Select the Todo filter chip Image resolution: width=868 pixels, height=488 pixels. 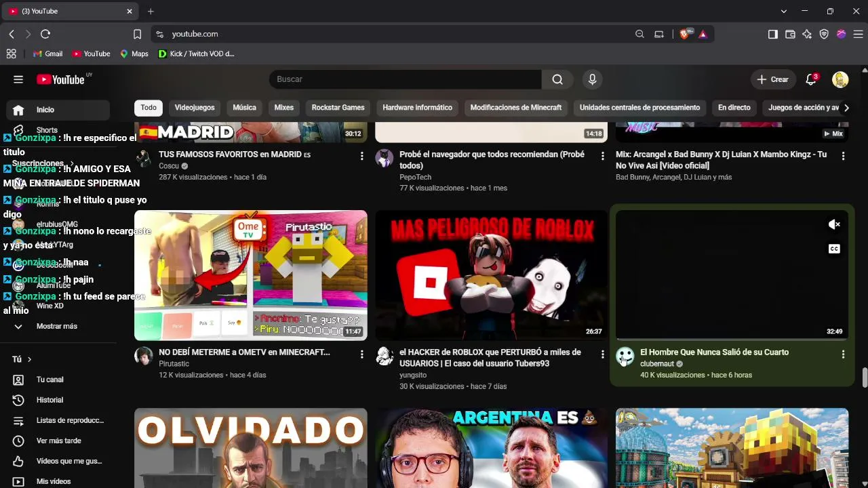tap(149, 108)
